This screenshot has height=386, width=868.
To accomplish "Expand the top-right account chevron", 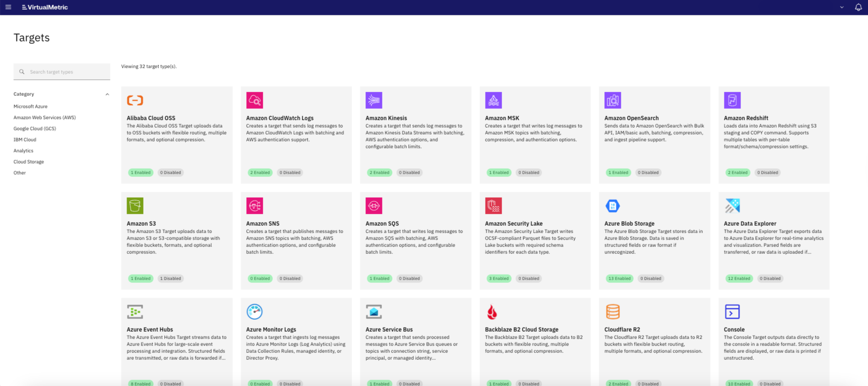I will (842, 7).
